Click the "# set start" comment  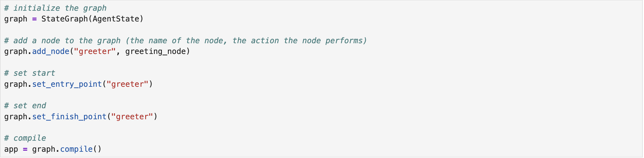point(30,73)
